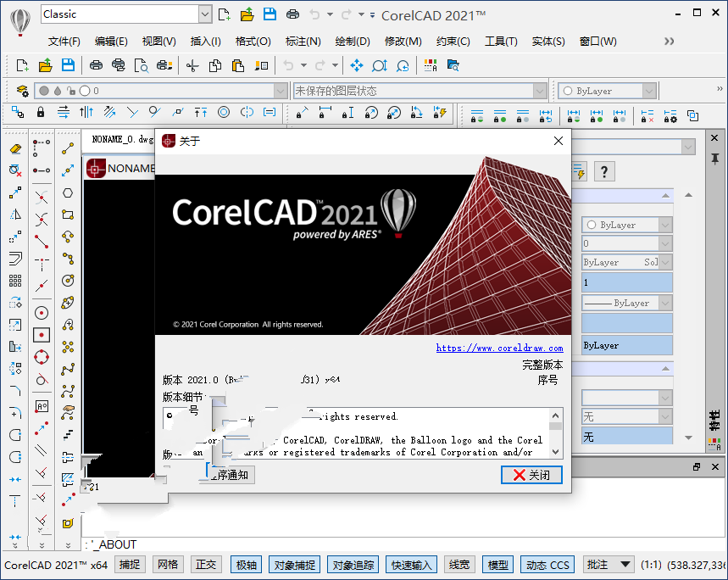
Task: Click the command line input field
Action: (x=403, y=544)
